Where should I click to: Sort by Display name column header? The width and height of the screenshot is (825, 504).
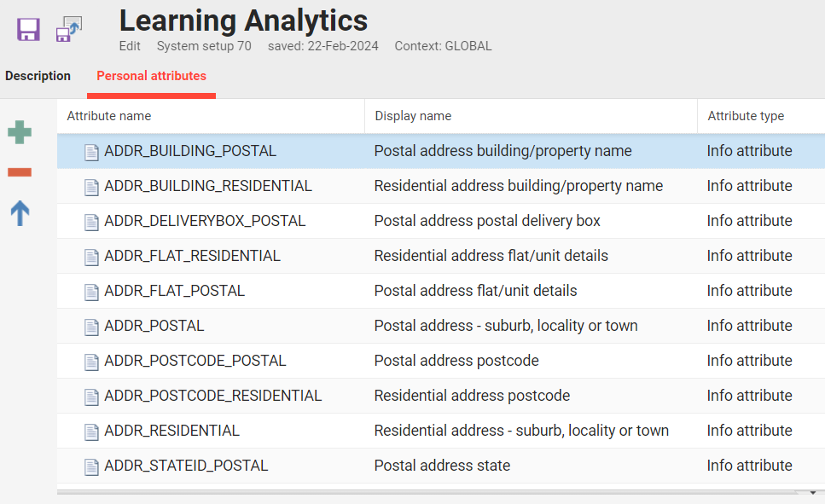(x=413, y=116)
